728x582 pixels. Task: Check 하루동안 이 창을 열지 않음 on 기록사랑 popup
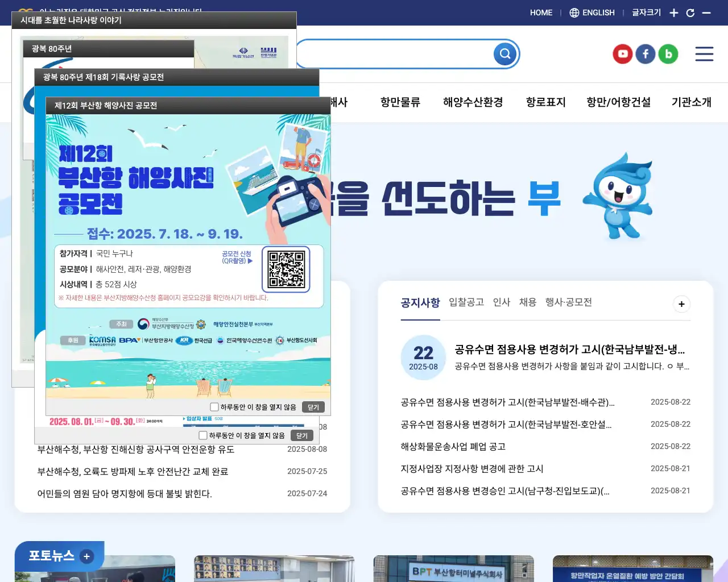tap(203, 435)
